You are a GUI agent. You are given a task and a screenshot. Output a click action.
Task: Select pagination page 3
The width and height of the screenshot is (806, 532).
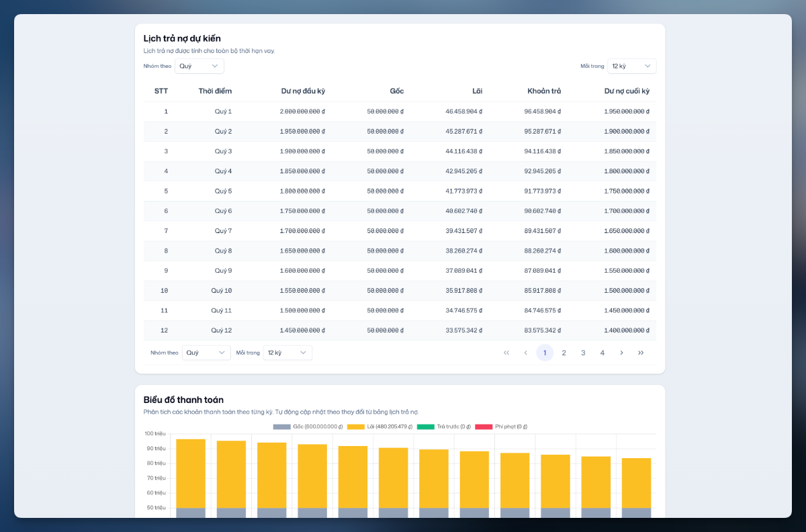(x=583, y=353)
